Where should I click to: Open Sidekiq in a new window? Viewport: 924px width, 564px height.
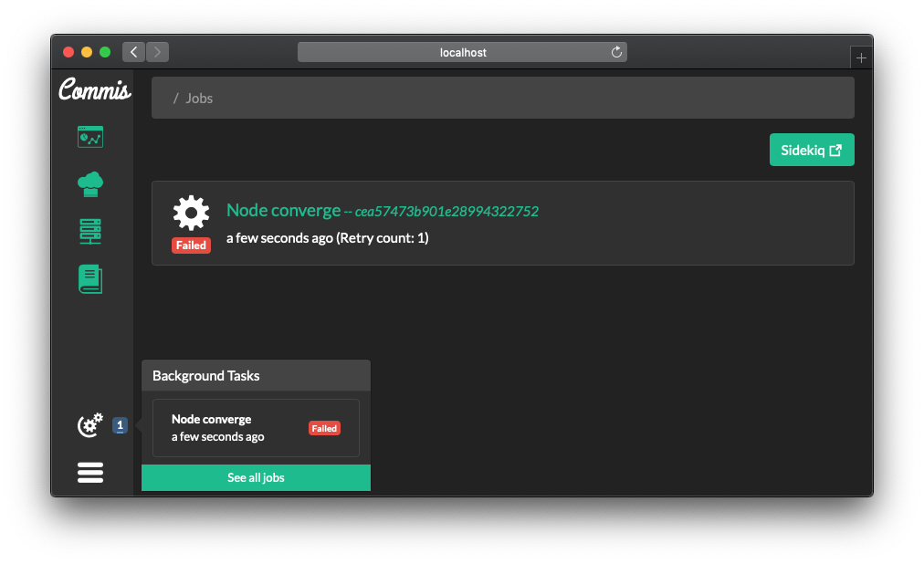(812, 151)
